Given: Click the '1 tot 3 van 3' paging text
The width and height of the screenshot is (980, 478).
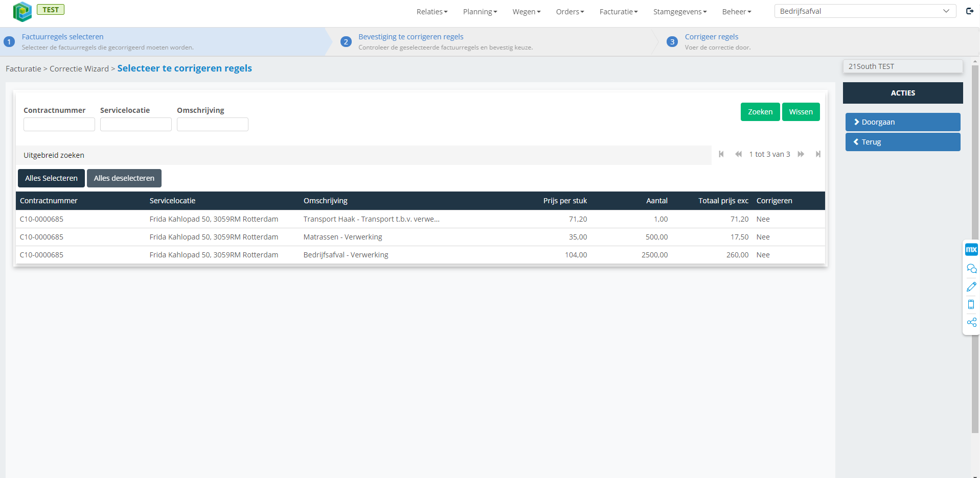Looking at the screenshot, I should (770, 154).
